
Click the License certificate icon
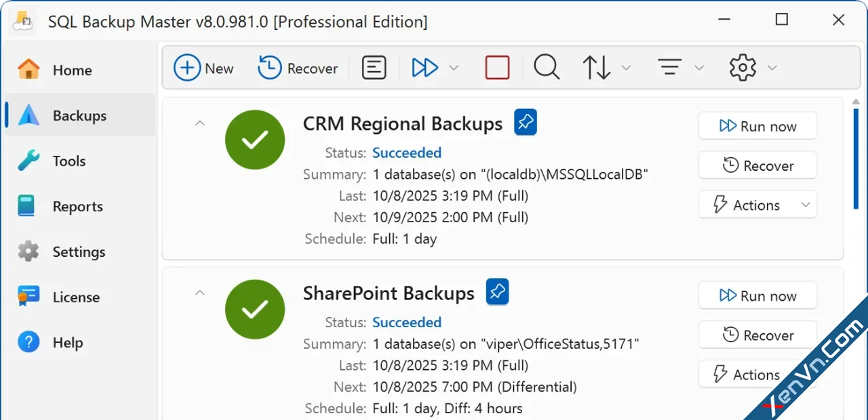click(x=27, y=297)
